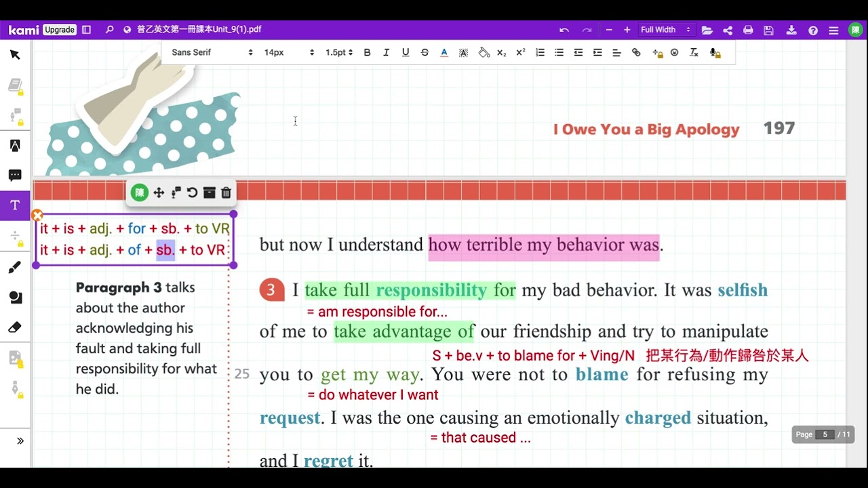Delete annotation with trash icon
Viewport: 868px width, 488px height.
point(226,192)
